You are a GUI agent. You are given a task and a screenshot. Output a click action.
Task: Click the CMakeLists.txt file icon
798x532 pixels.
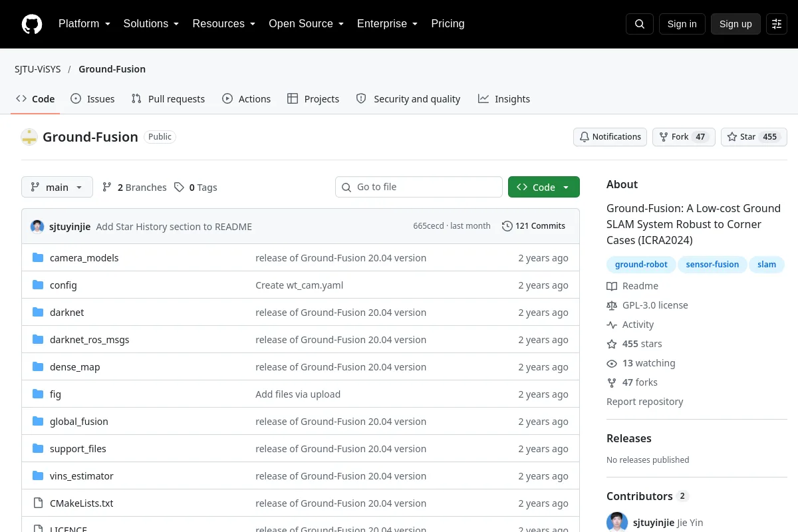[x=38, y=503]
